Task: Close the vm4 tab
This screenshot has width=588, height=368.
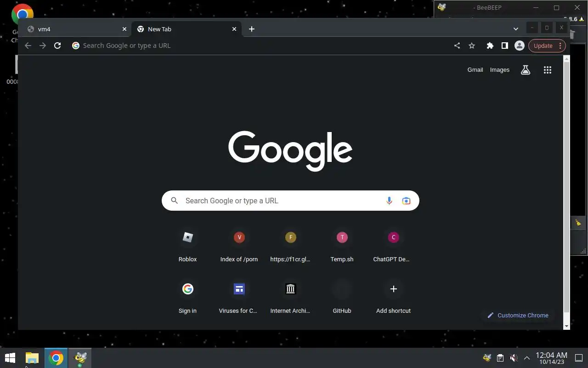Action: tap(124, 29)
